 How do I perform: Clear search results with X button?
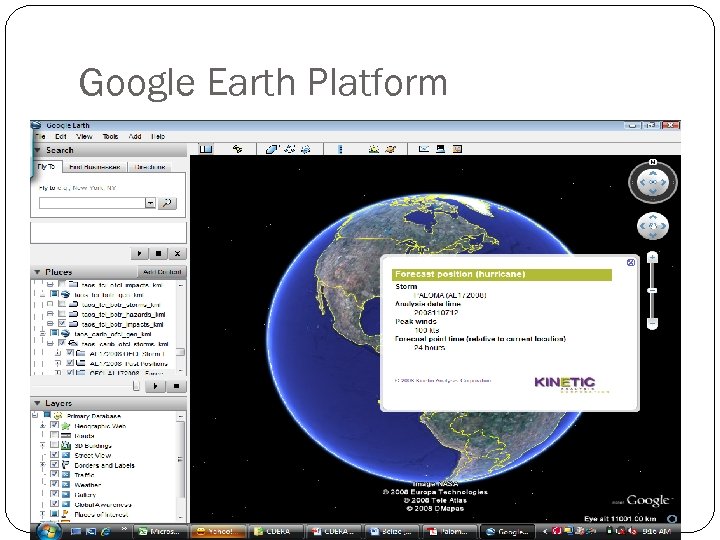[177, 253]
